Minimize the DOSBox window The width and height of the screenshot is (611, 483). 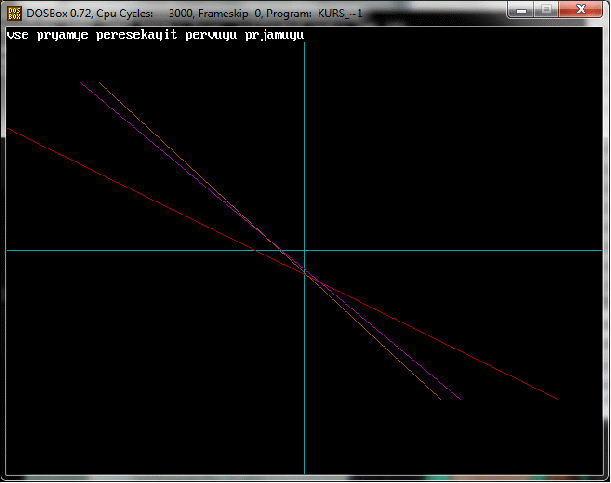point(521,10)
